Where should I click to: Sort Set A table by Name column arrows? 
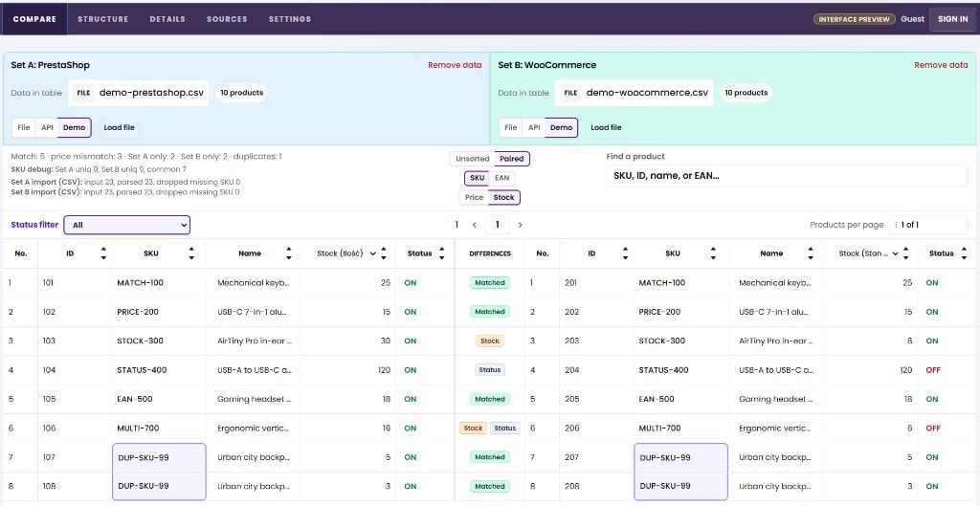click(289, 253)
